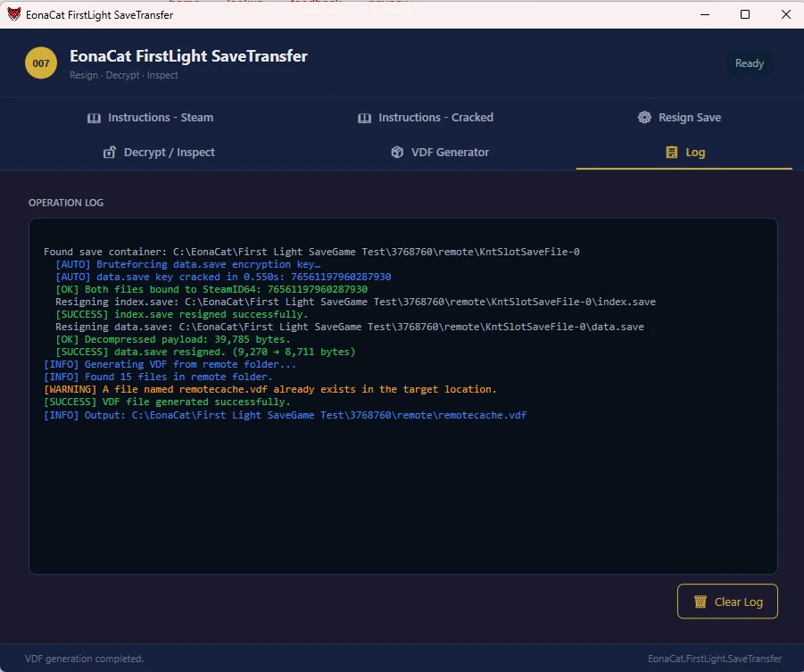This screenshot has width=804, height=672.
Task: Click the 'Resign · Decrypt · Inspect' subtitle
Action: 123,75
